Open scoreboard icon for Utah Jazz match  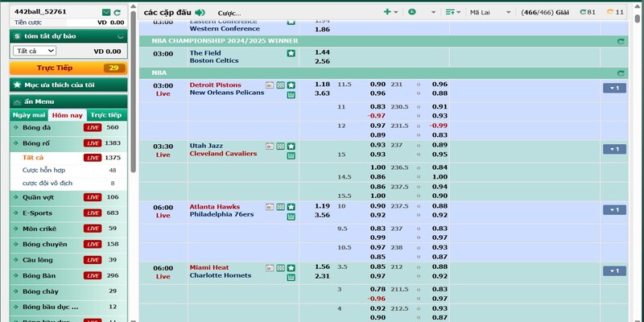[x=280, y=146]
